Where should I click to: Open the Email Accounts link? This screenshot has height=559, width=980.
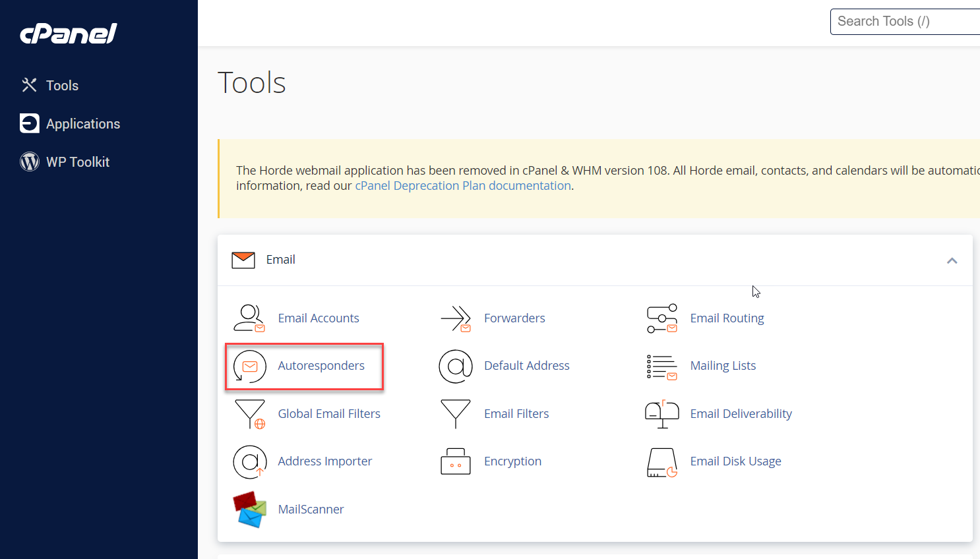[319, 318]
